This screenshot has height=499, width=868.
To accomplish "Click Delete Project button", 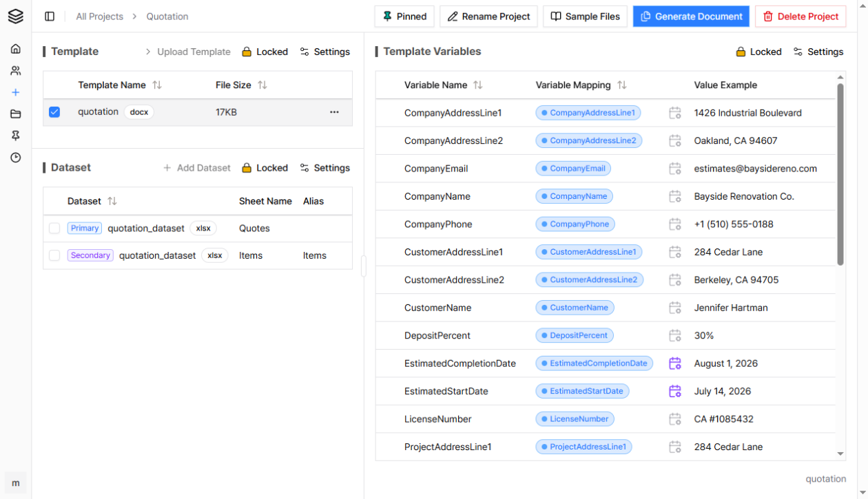I will (800, 17).
